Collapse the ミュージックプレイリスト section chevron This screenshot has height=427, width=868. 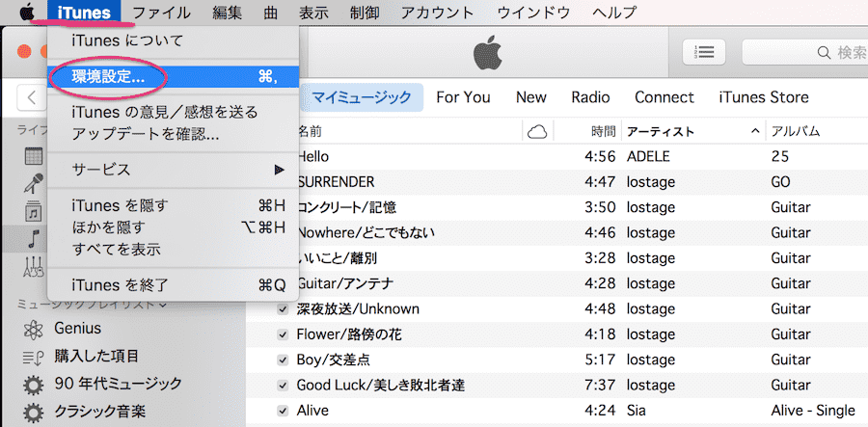(x=163, y=304)
